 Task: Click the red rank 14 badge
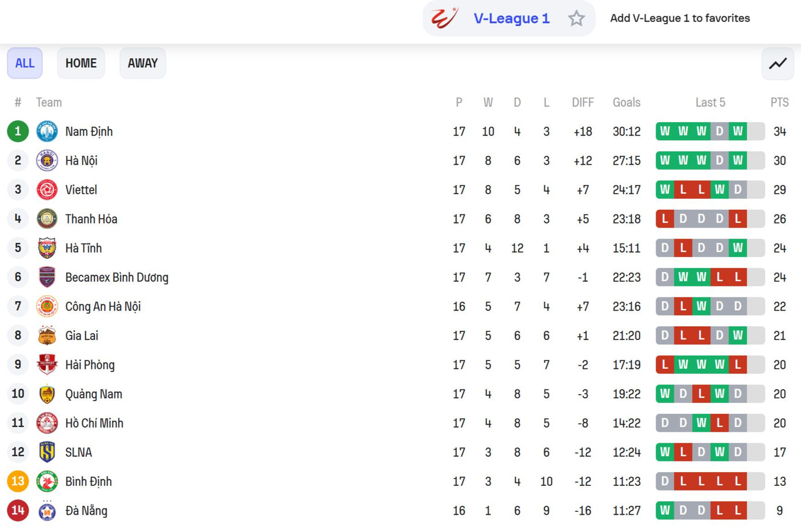pos(18,511)
